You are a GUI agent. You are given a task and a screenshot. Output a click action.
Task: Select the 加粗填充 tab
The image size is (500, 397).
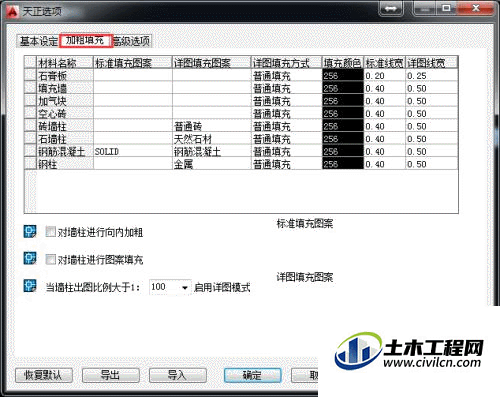85,40
